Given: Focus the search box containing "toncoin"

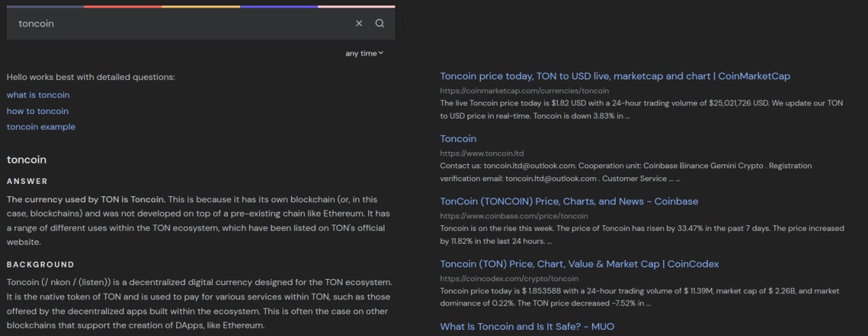Looking at the screenshot, I should pyautogui.click(x=176, y=24).
